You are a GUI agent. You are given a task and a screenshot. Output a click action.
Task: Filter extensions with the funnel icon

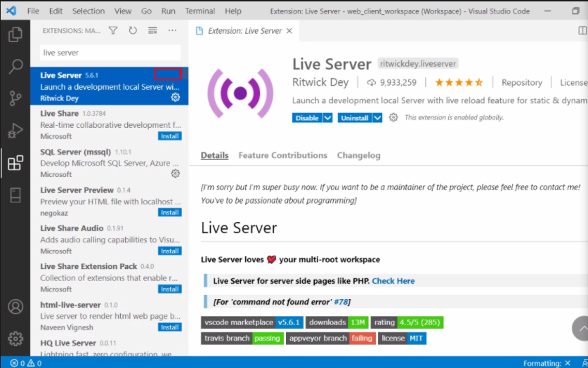(113, 30)
